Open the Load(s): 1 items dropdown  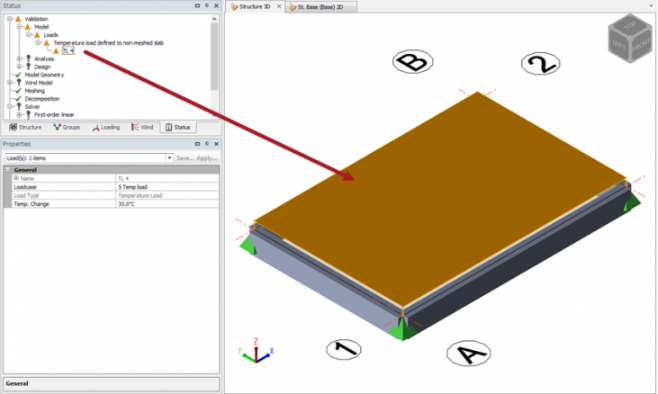(169, 158)
